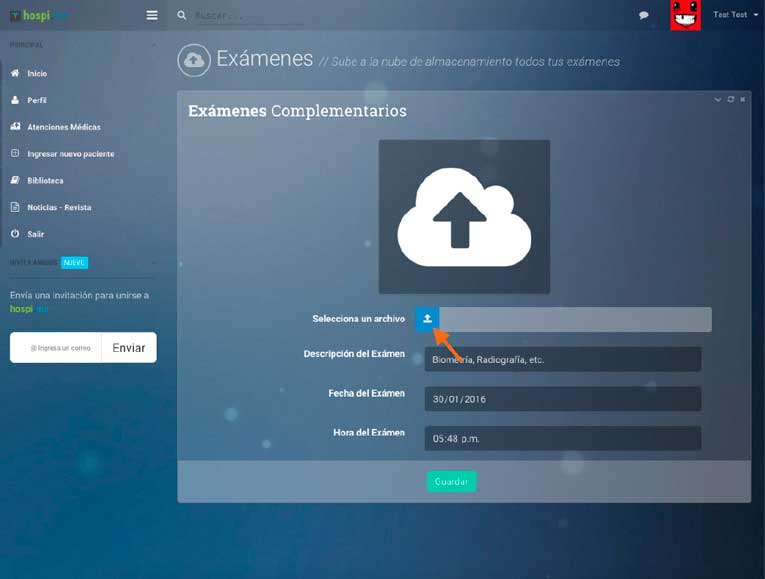Viewport: 765px width, 579px height.
Task: Click the red user avatar picture
Action: point(685,15)
